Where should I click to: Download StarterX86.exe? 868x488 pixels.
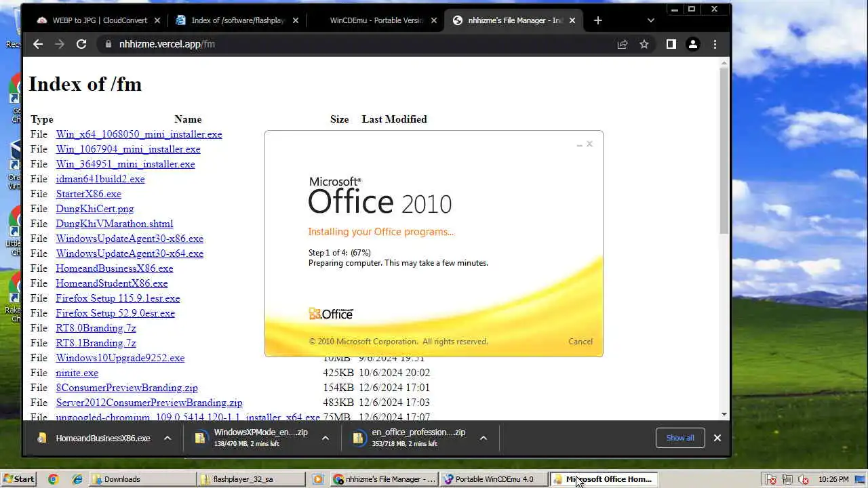[89, 194]
